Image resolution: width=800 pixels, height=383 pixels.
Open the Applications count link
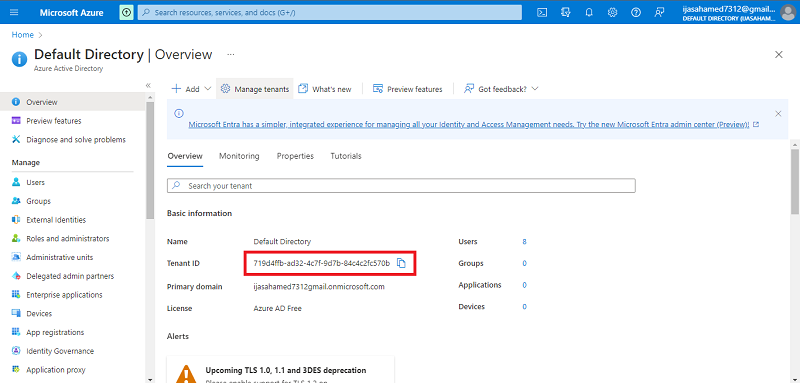[524, 285]
